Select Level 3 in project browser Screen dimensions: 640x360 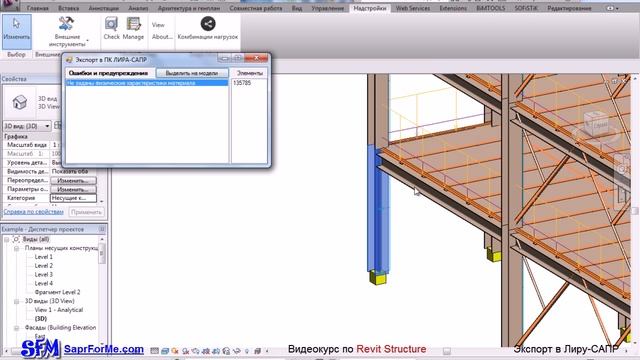click(44, 275)
